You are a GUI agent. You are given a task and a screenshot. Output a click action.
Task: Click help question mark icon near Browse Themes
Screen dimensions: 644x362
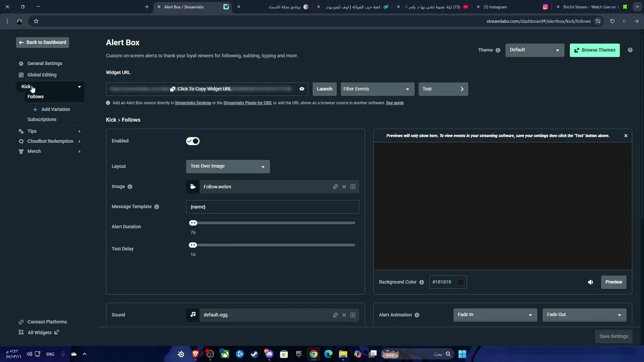click(630, 50)
